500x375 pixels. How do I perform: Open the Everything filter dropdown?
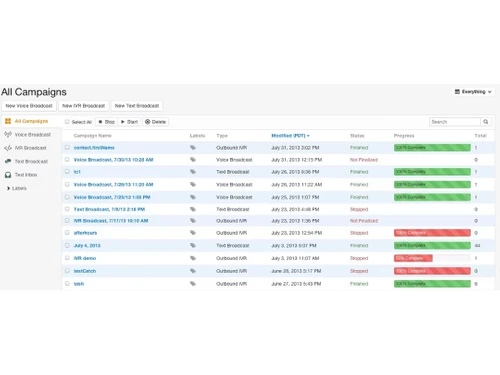pyautogui.click(x=473, y=92)
